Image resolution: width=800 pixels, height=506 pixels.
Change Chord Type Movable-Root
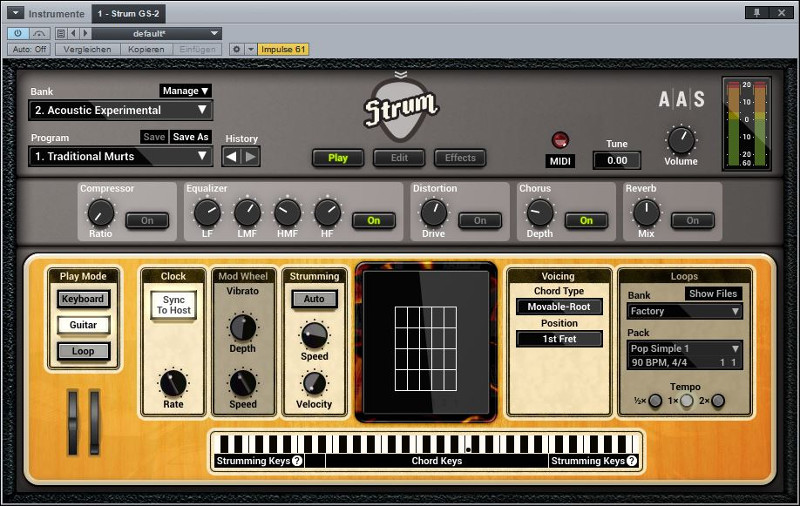tap(559, 307)
